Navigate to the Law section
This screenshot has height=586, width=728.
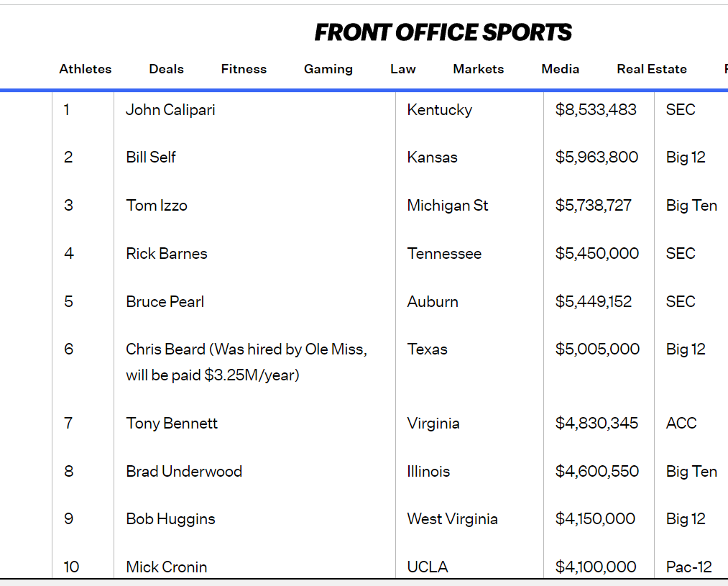[x=403, y=69]
